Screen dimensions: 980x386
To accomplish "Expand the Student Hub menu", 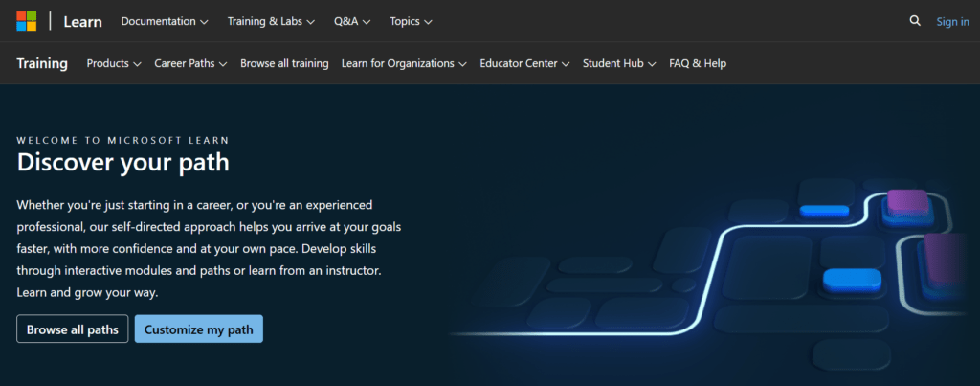I will [x=619, y=63].
